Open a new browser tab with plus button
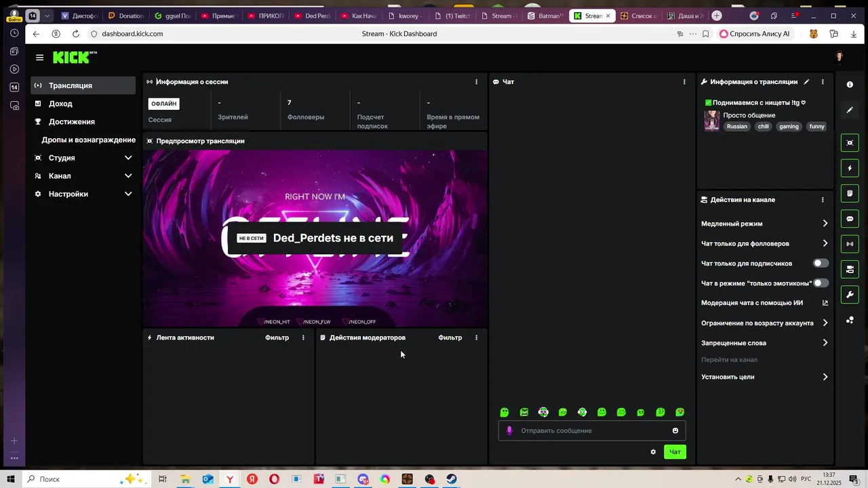The height and width of the screenshot is (488, 868). click(x=717, y=16)
